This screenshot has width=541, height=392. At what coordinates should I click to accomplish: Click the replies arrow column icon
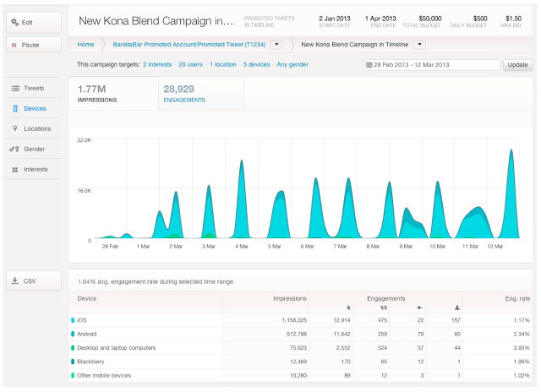point(420,308)
